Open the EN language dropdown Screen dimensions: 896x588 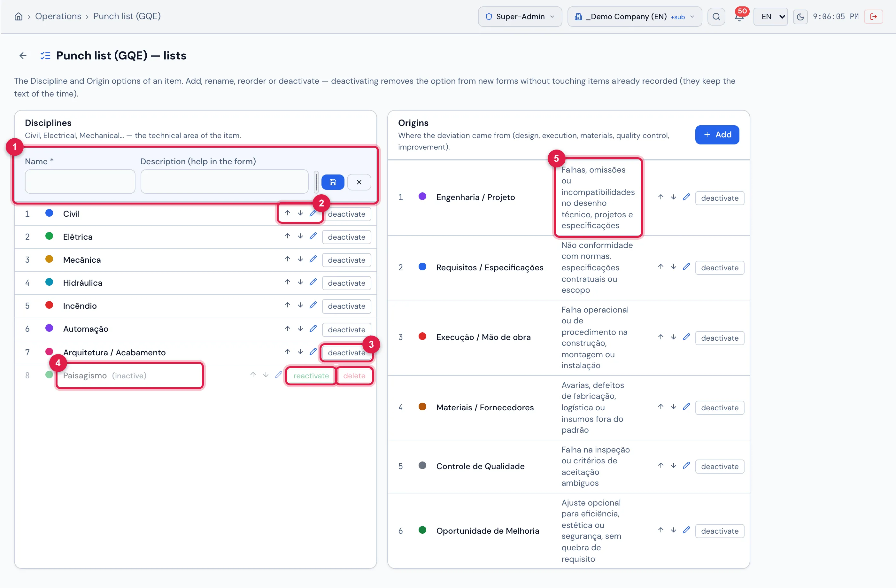click(x=770, y=17)
